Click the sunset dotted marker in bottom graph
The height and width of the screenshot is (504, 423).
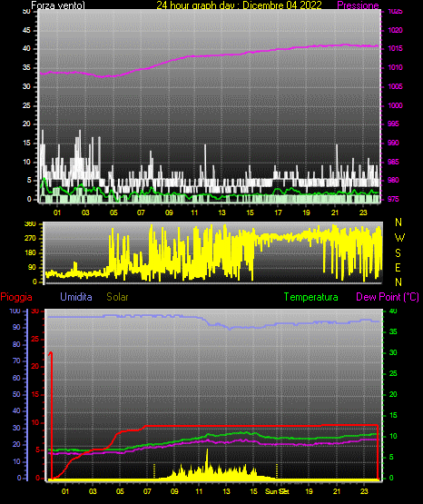point(277,471)
